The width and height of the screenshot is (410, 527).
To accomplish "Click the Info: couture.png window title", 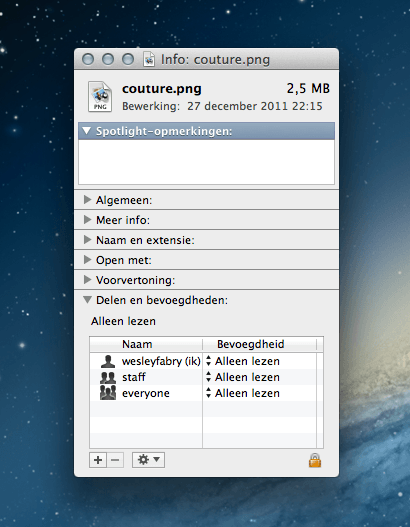I will 215,60.
